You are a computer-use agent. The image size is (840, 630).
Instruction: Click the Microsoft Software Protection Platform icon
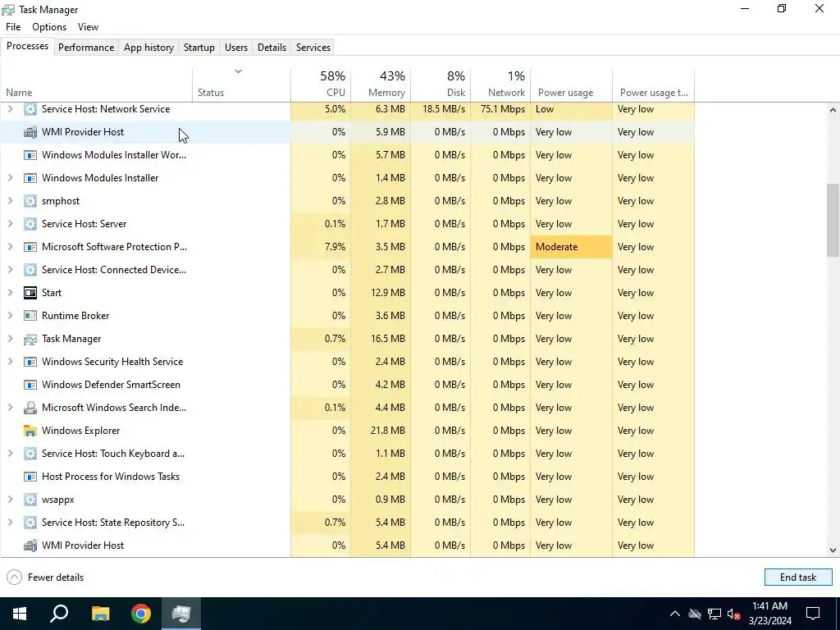click(x=30, y=247)
